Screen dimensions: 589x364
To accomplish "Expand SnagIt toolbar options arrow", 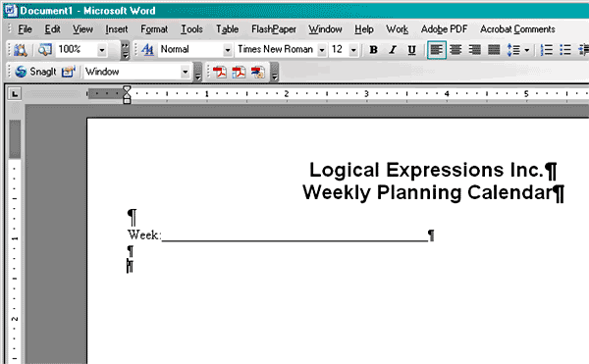I will [x=198, y=72].
